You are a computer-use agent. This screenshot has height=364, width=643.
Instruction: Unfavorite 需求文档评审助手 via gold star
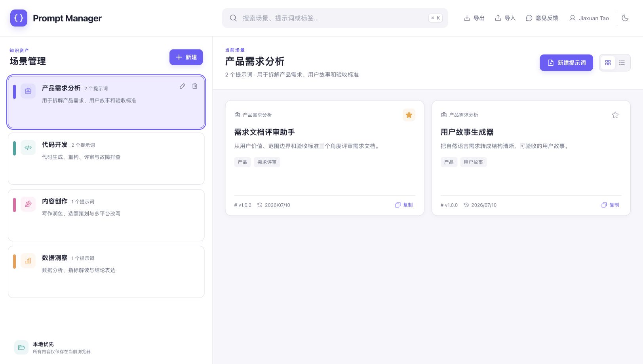[409, 115]
